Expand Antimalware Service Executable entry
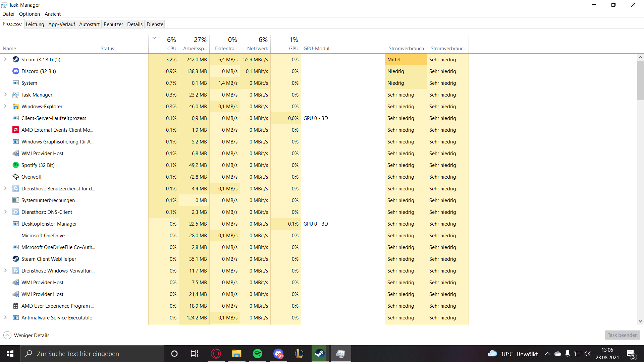 pos(5,317)
